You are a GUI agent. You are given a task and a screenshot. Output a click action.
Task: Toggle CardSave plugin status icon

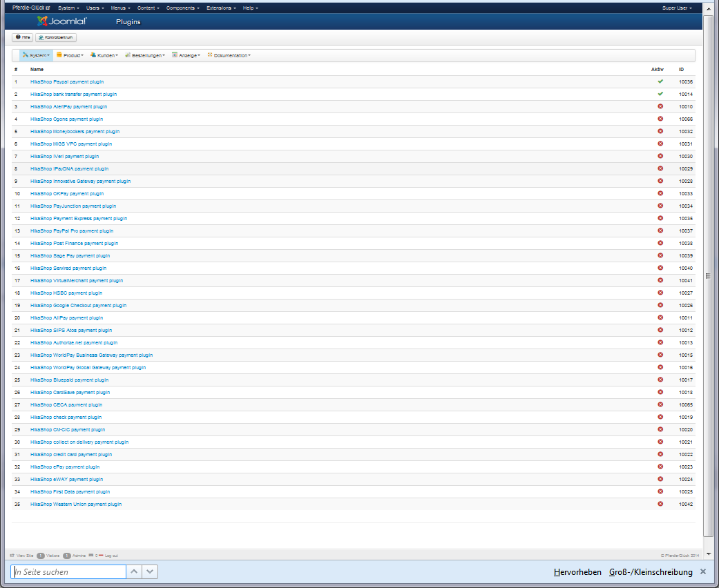(x=660, y=392)
